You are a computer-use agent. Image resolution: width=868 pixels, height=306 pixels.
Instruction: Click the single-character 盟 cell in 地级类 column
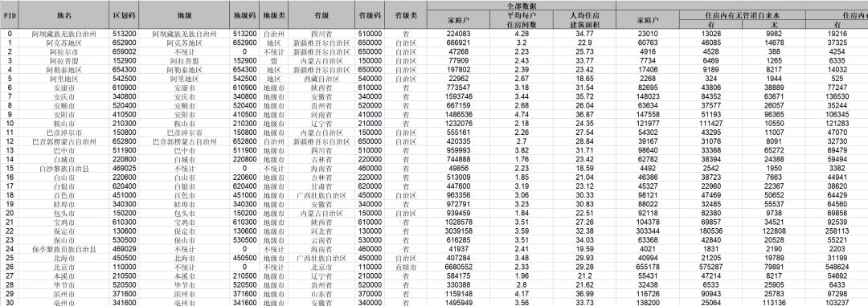(273, 60)
